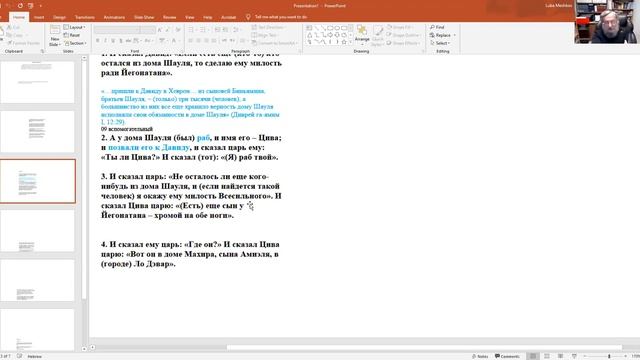The width and height of the screenshot is (640, 360).
Task: Open the View tab
Action: 189,17
